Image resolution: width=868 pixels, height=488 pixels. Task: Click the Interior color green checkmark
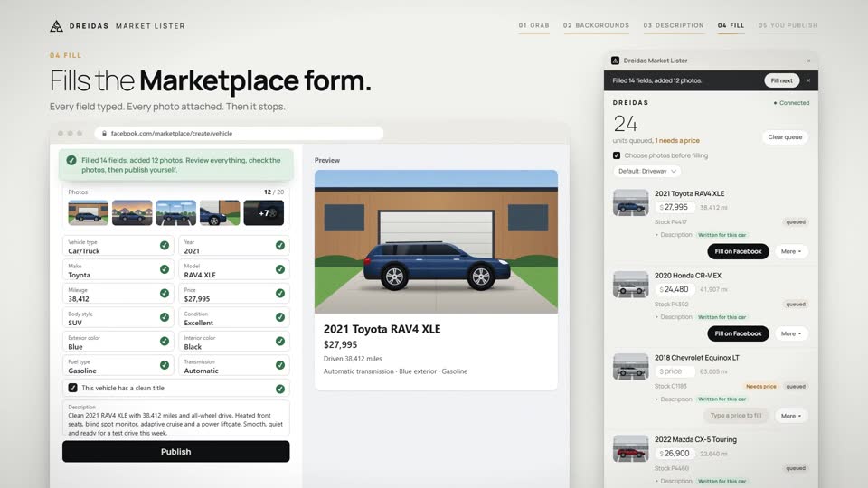[280, 341]
